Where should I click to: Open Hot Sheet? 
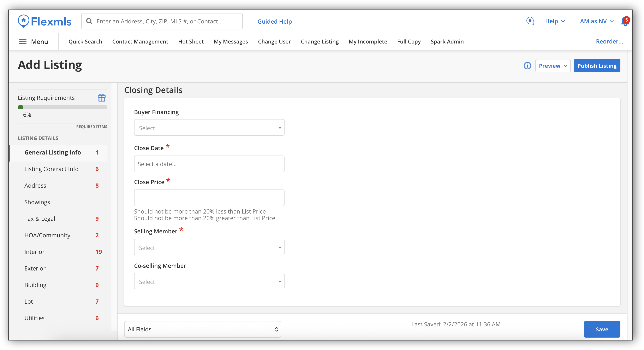coord(191,42)
